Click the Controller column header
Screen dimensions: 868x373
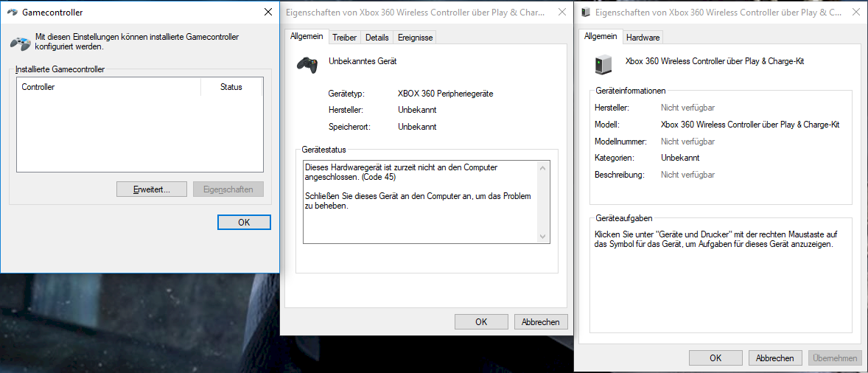click(108, 87)
